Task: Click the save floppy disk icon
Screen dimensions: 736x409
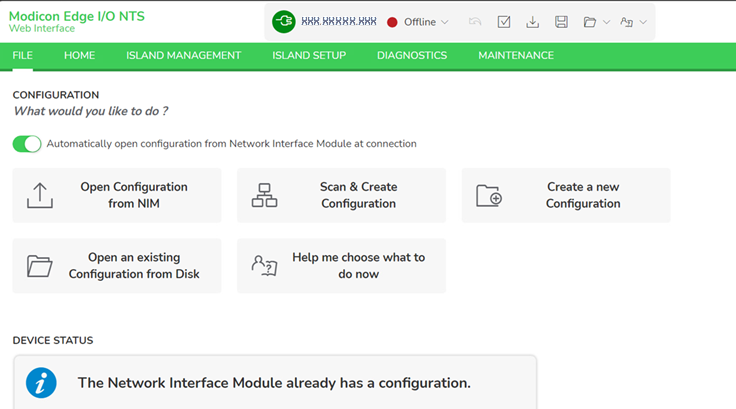Action: (561, 22)
